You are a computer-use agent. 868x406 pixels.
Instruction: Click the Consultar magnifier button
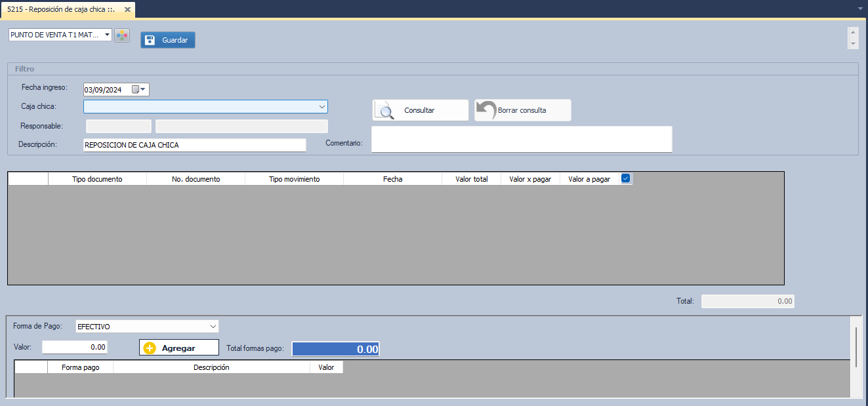click(421, 110)
